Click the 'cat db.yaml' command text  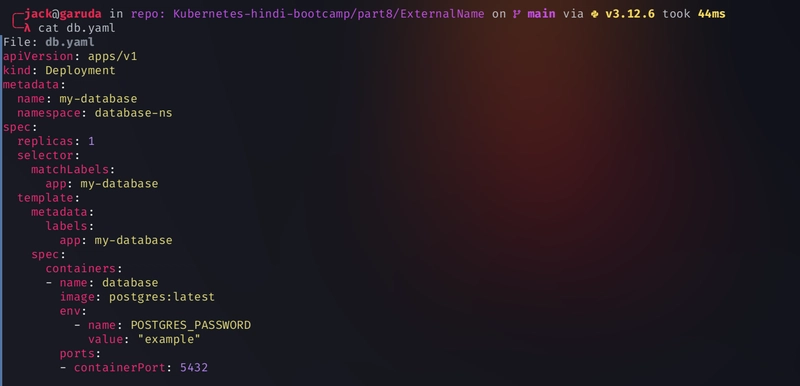(x=77, y=28)
